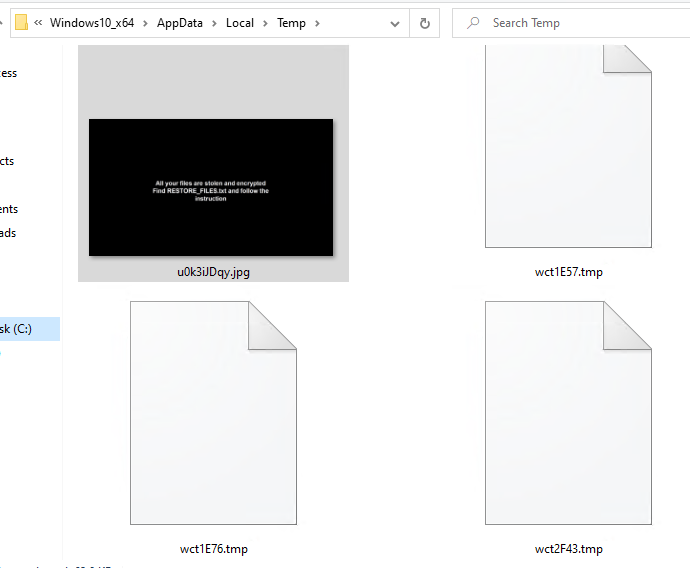Select the u0k3iJDqy.jpg ransom note thumbnail

pyautogui.click(x=211, y=187)
